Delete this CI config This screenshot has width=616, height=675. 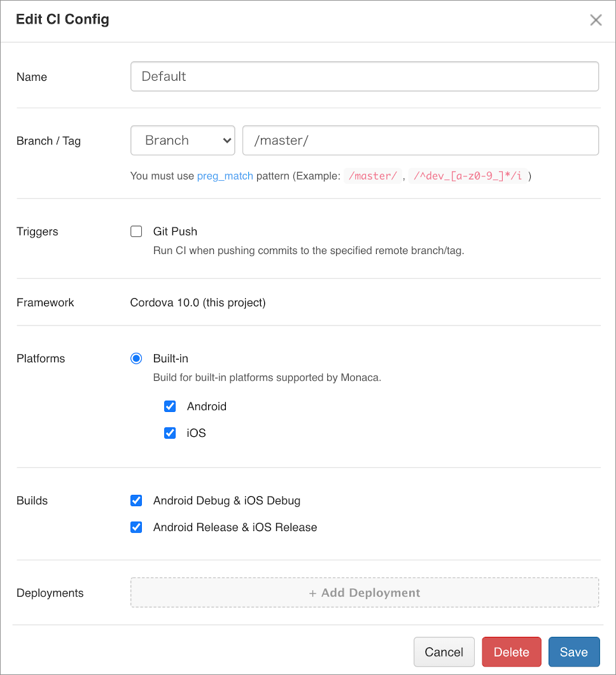point(511,652)
